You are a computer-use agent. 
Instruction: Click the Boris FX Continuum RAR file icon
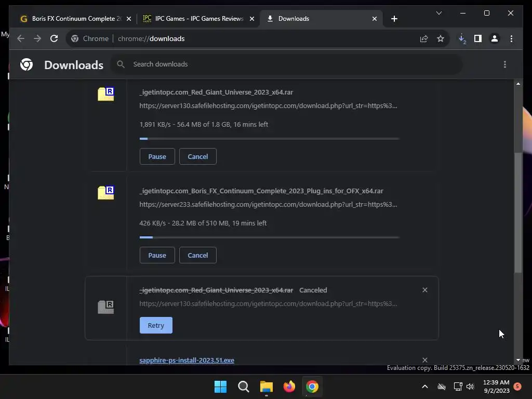coord(106,193)
